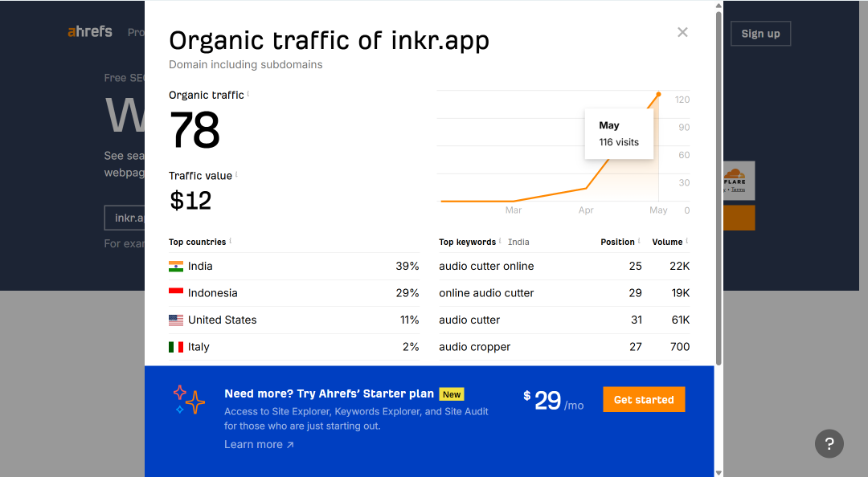The width and height of the screenshot is (868, 477).
Task: Click the ahrefs logo
Action: point(90,31)
